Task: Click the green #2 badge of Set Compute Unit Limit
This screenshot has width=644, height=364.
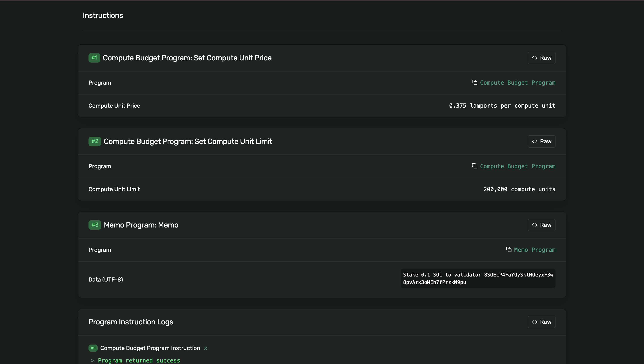Action: 95,141
